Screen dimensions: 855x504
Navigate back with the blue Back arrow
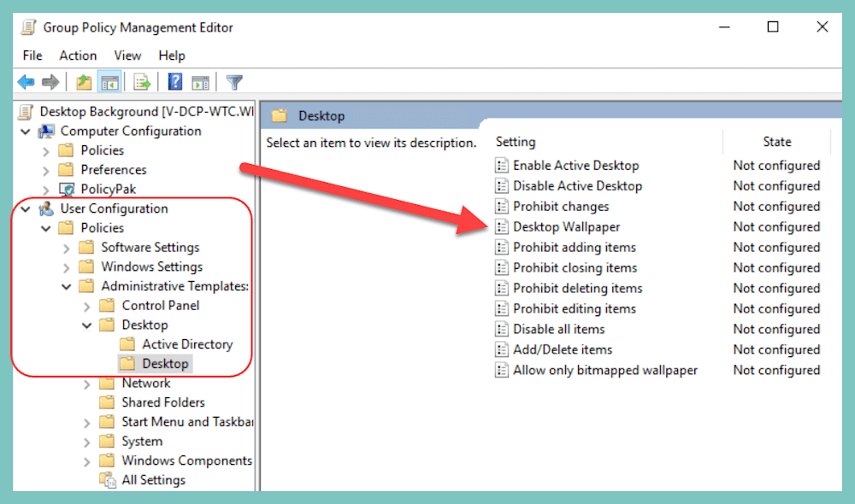(x=26, y=81)
